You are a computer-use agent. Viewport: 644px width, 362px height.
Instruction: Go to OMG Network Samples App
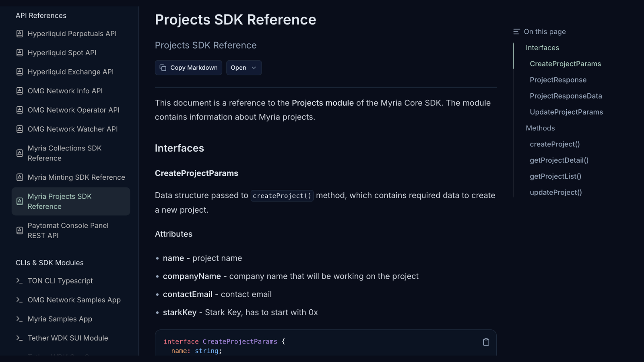click(71, 300)
